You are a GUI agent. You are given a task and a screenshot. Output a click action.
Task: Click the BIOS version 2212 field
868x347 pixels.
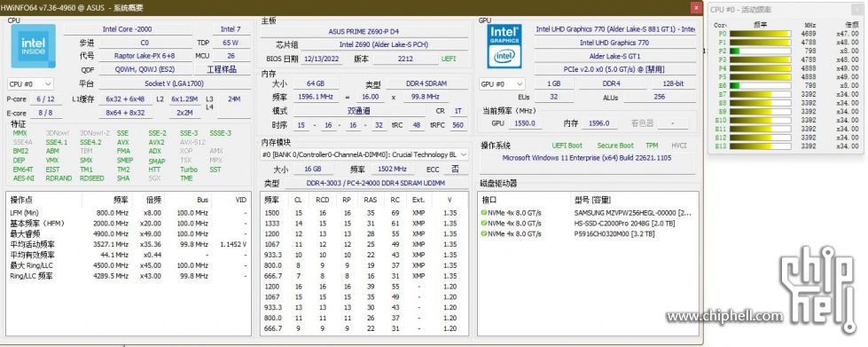(x=405, y=59)
